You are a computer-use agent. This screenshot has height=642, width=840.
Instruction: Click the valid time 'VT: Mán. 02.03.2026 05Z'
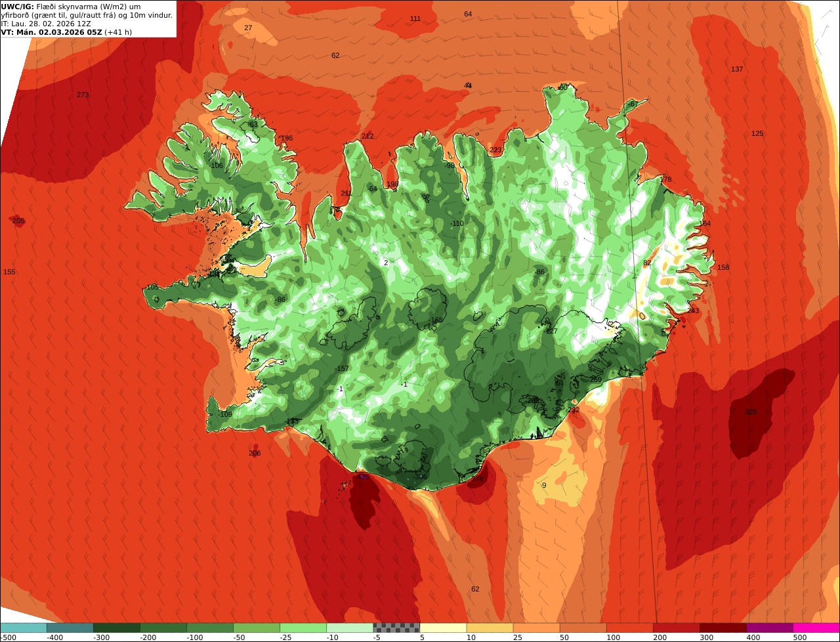tap(51, 32)
